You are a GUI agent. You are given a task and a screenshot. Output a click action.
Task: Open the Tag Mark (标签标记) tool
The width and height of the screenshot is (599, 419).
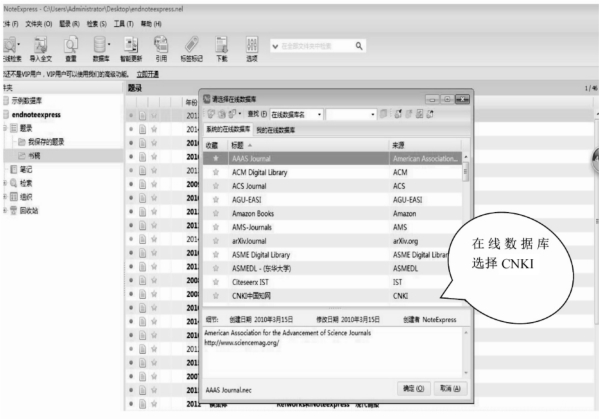191,49
